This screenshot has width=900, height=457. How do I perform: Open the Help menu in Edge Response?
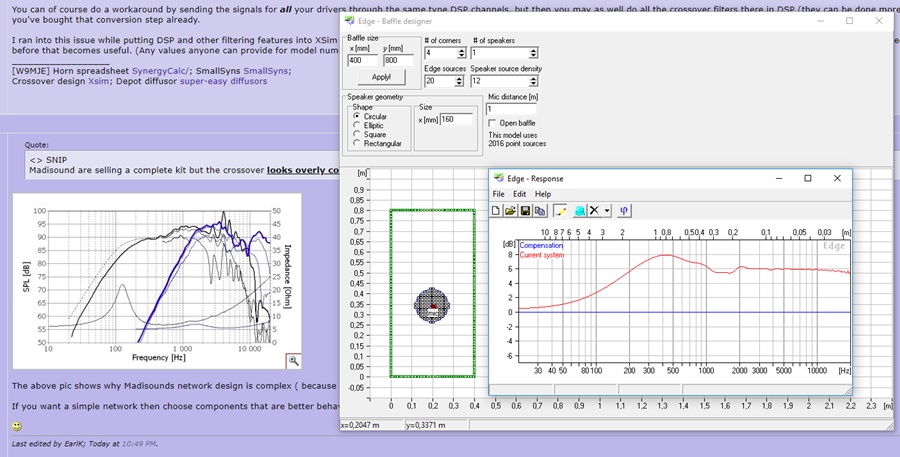point(542,194)
